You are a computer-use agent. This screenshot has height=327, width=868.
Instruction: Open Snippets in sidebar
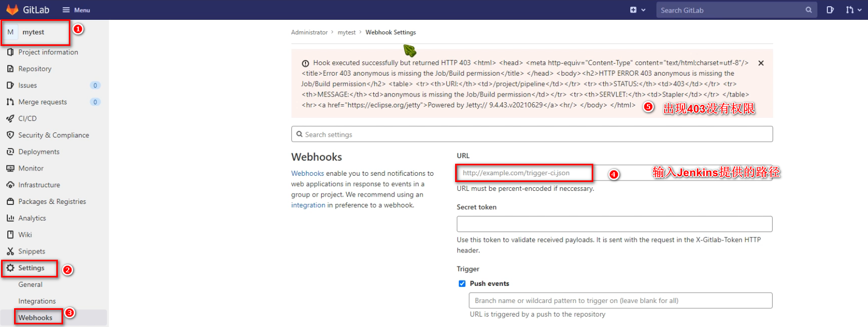pos(31,251)
